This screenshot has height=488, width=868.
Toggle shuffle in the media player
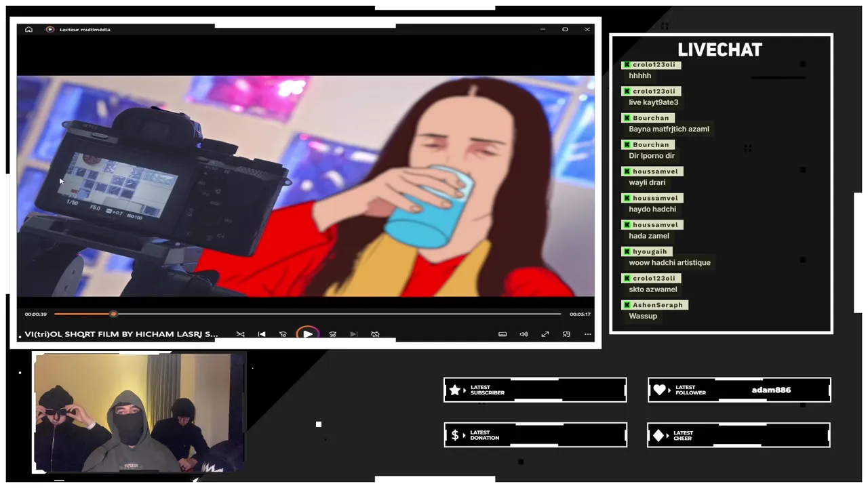[240, 334]
